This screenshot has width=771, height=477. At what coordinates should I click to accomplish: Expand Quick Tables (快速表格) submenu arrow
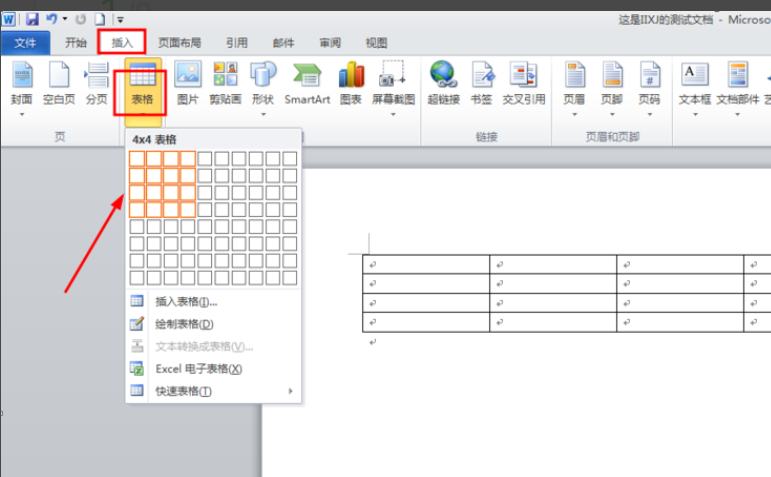(x=291, y=391)
